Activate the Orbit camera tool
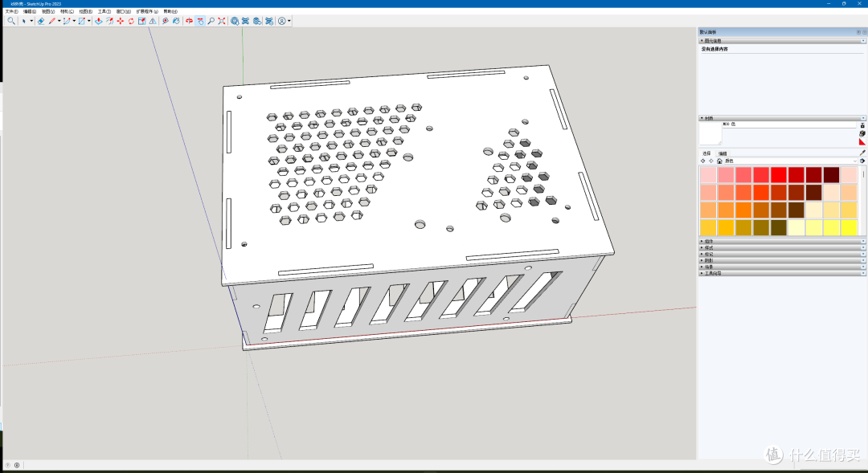The width and height of the screenshot is (868, 473). (x=189, y=21)
